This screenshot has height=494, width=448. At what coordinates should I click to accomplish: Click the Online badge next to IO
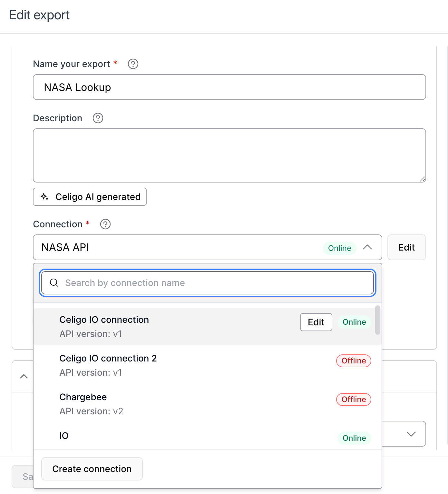[x=354, y=438]
